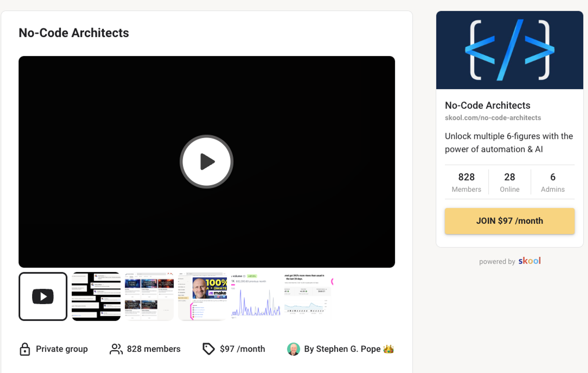This screenshot has width=588, height=373.
Task: Click By Stephen G. Pope author name
Action: tap(342, 349)
